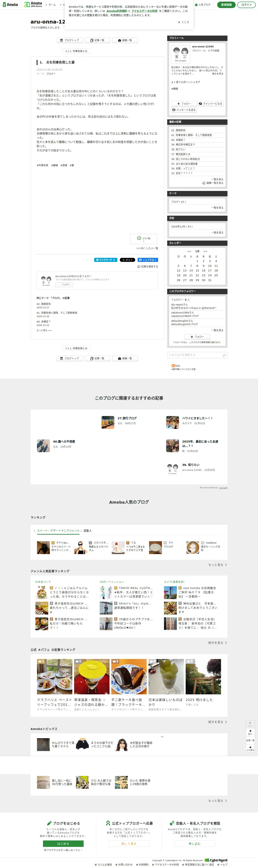Image resolution: width=258 pixels, height=868 pixels.
Task: Open follower diy-reportさん
Action: pos(179,305)
